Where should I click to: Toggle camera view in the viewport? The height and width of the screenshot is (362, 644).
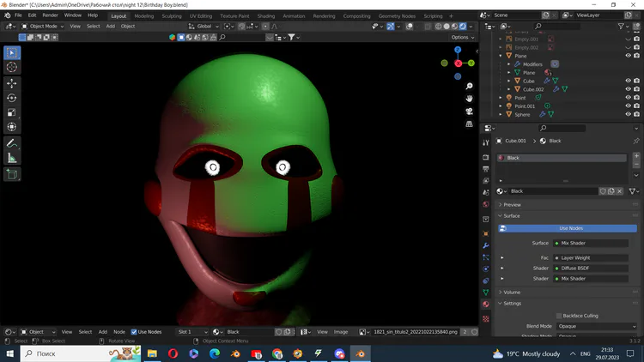coord(469,112)
